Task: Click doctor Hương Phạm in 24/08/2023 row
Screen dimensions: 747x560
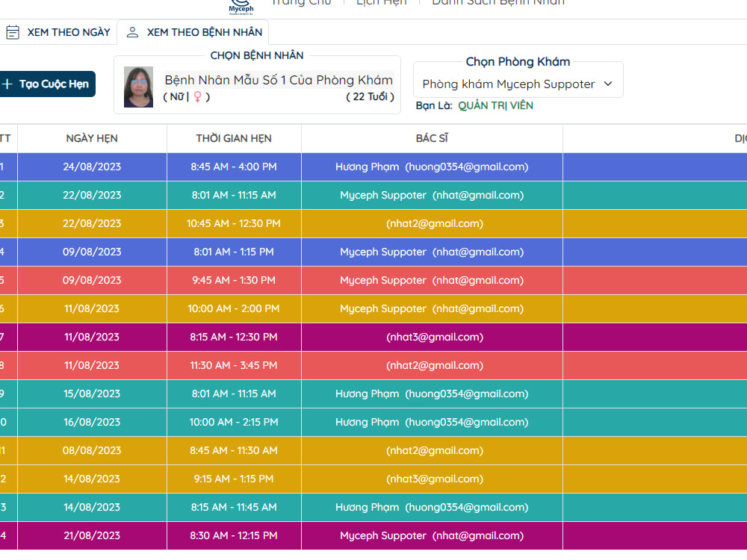Action: [x=432, y=167]
